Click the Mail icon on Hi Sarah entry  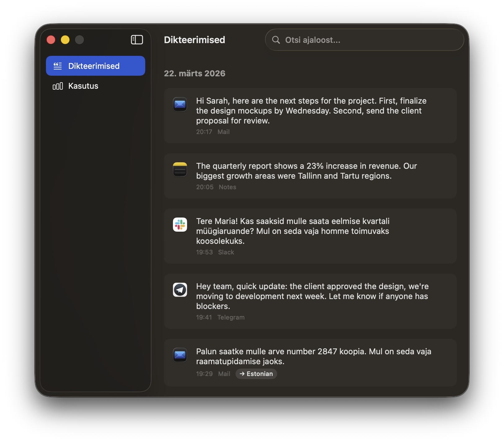coord(180,104)
